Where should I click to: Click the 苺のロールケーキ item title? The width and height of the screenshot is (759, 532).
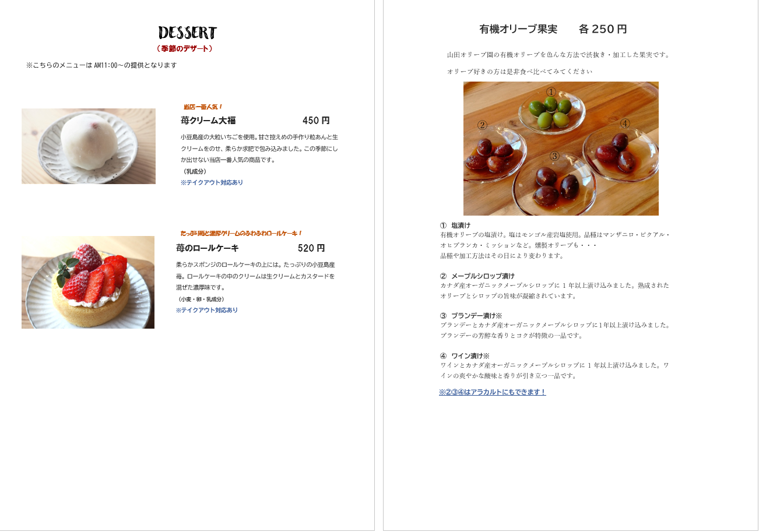(x=208, y=248)
